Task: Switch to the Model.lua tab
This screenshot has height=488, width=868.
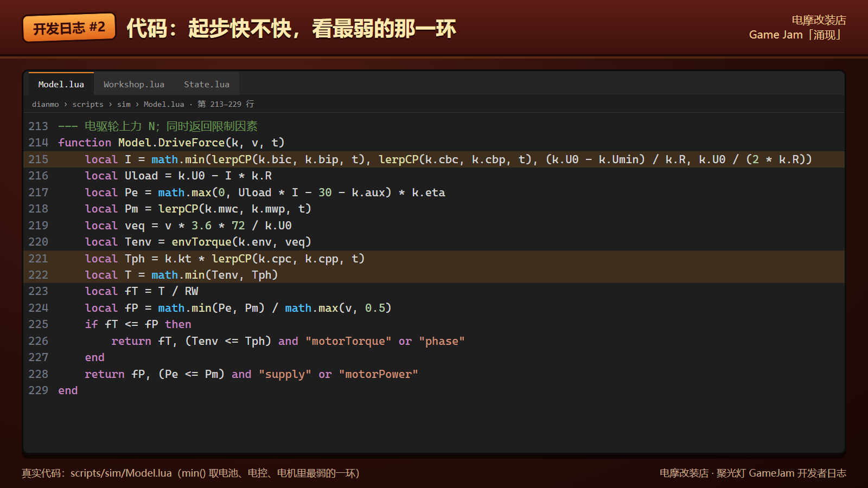Action: click(61, 84)
